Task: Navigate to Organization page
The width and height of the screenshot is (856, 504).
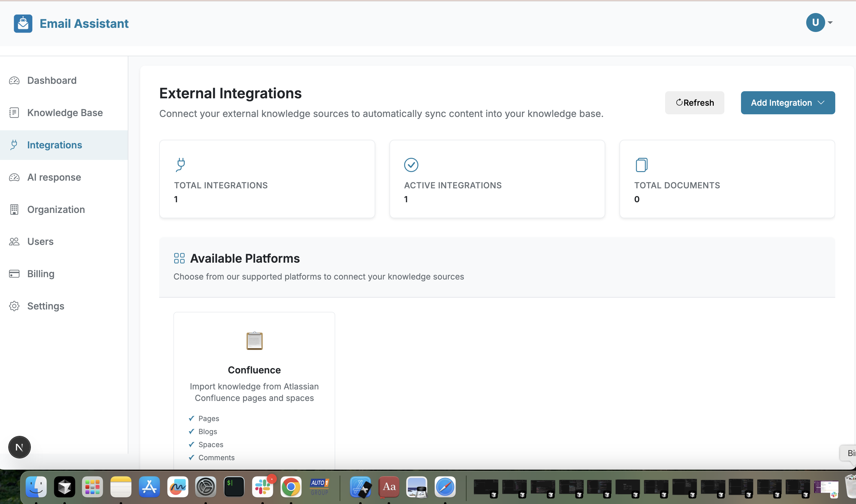Action: click(64, 210)
